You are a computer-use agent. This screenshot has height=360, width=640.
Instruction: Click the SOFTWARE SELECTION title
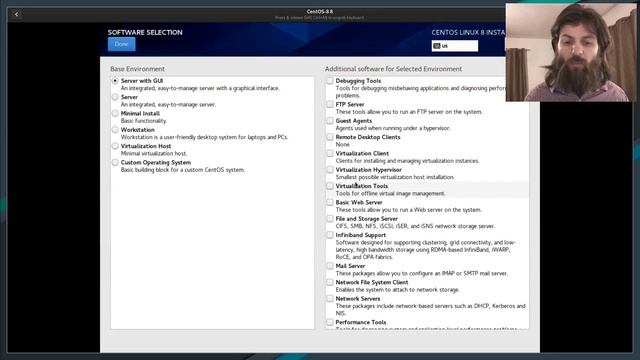pyautogui.click(x=145, y=32)
